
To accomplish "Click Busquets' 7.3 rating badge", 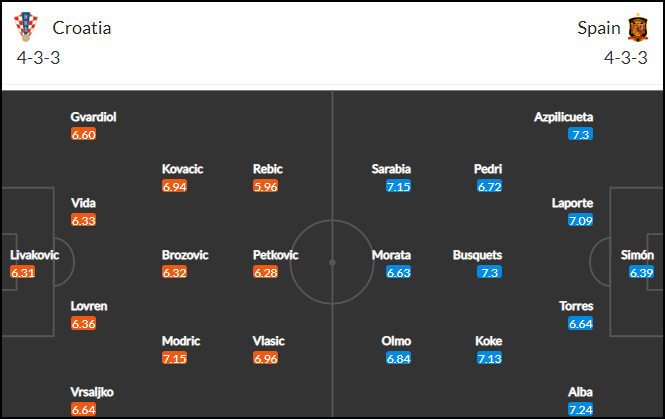I will [x=489, y=272].
